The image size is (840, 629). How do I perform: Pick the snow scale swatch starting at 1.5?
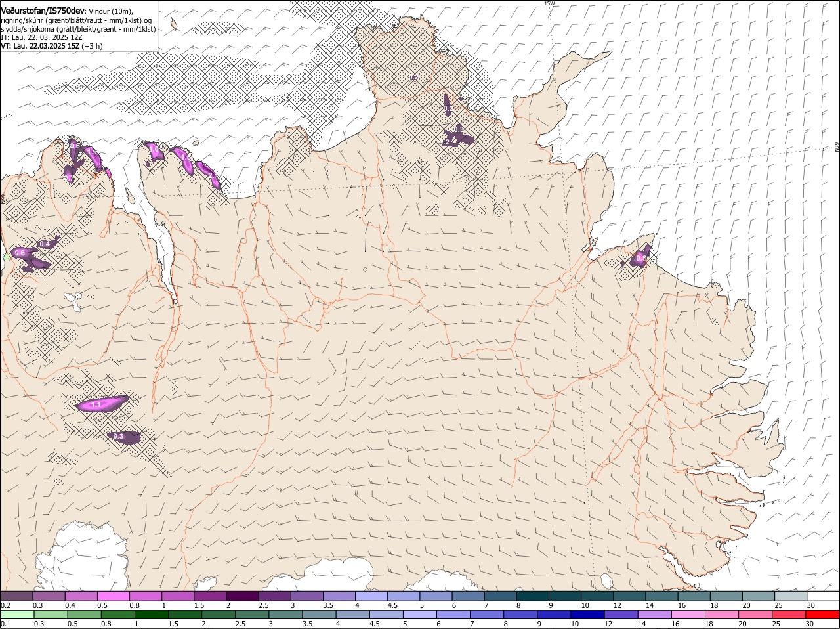(210, 596)
